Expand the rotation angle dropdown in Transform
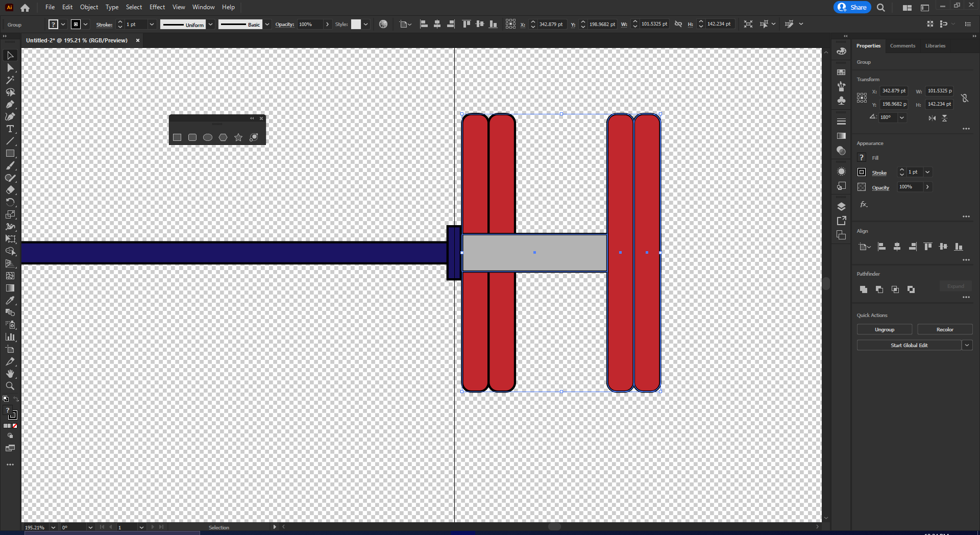 click(x=902, y=117)
